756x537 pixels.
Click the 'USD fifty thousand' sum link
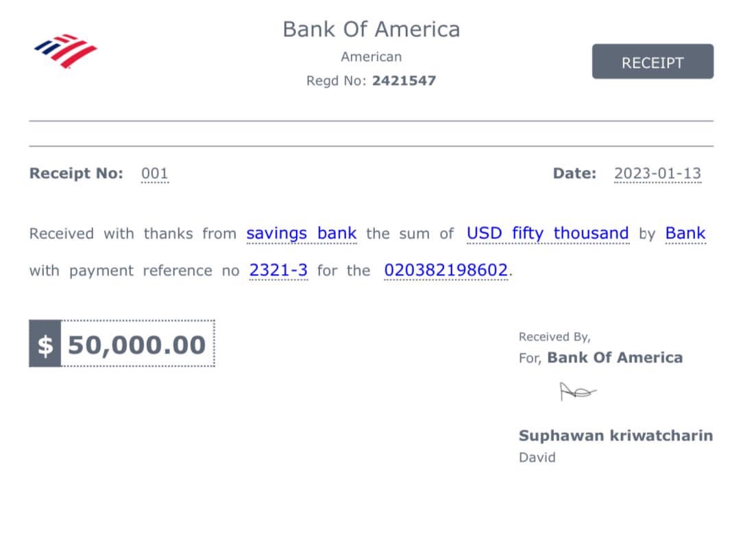(x=547, y=234)
